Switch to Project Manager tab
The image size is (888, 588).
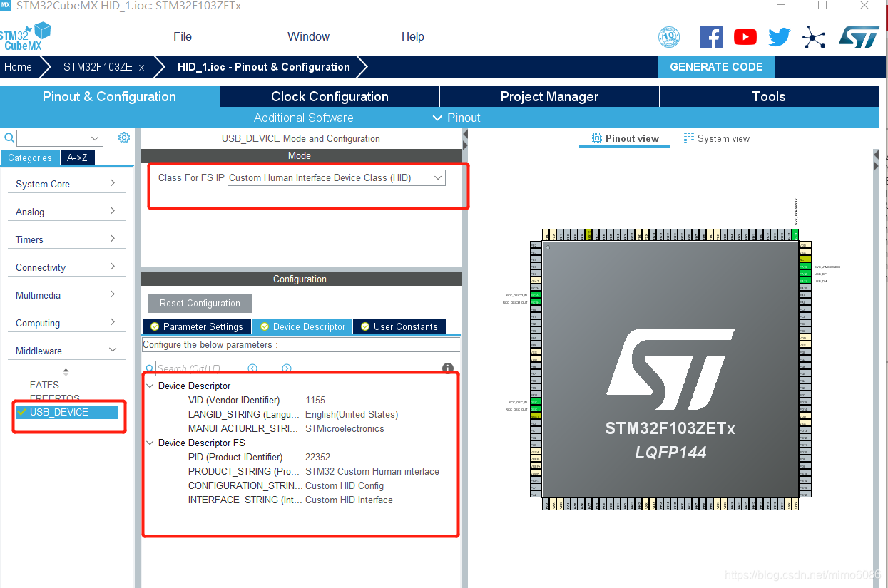click(x=549, y=96)
